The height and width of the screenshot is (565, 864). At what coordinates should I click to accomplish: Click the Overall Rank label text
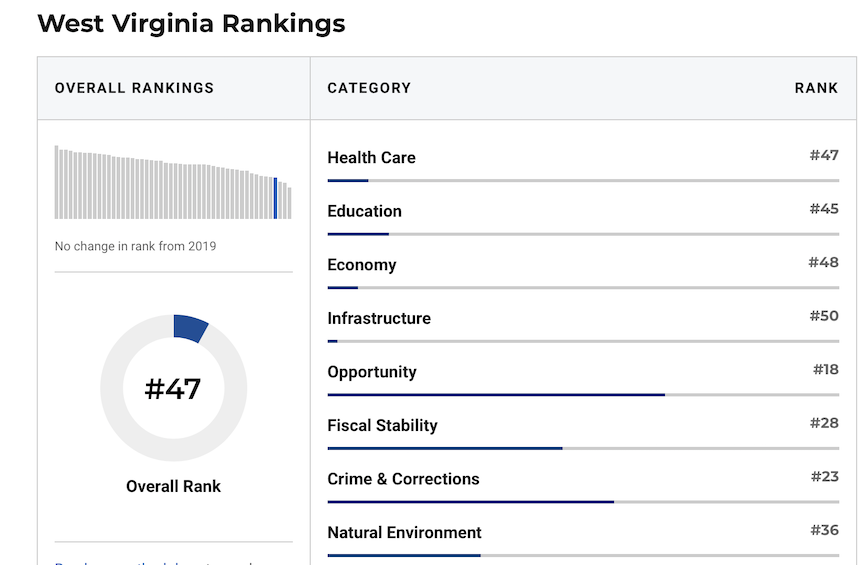point(173,487)
